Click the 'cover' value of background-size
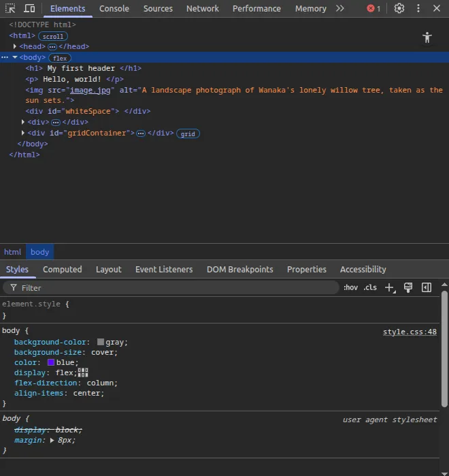The width and height of the screenshot is (449, 476). point(102,352)
